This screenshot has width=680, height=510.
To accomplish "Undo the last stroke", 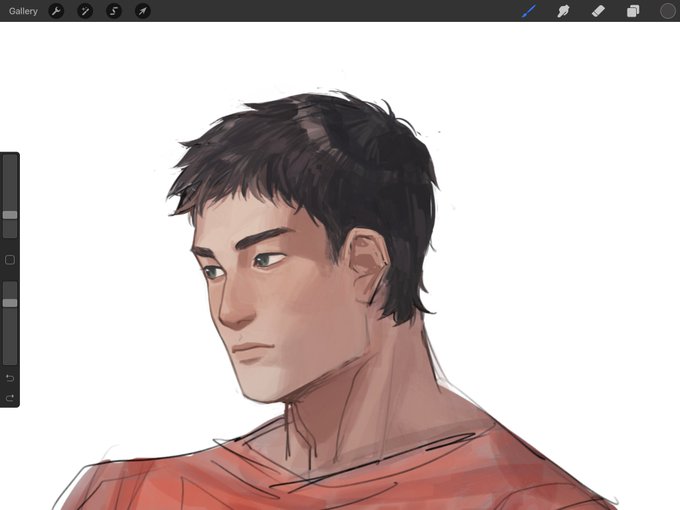I will 10,378.
